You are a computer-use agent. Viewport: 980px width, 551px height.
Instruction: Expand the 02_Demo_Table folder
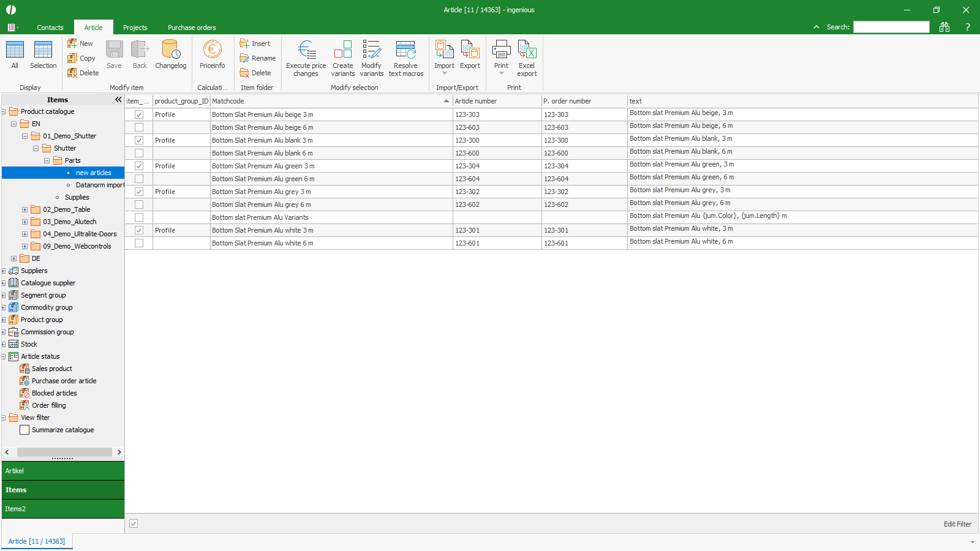[24, 209]
